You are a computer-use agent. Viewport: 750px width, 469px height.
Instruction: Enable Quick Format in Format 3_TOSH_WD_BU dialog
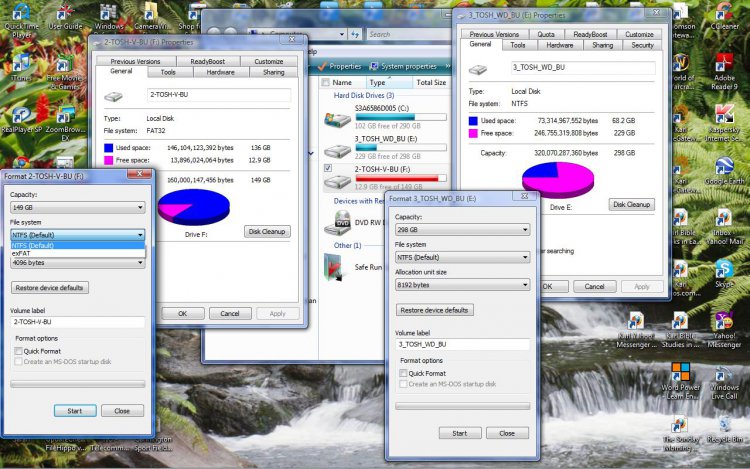(403, 373)
